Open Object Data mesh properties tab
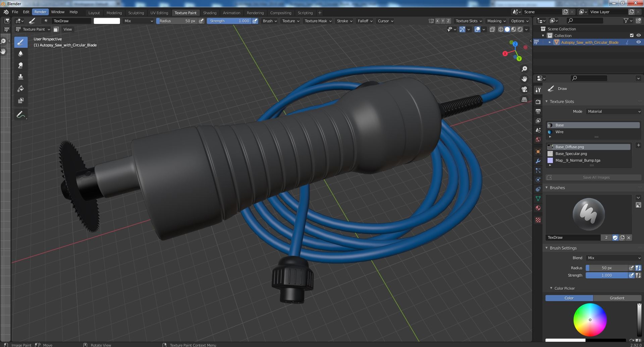644x347 pixels. point(538,199)
